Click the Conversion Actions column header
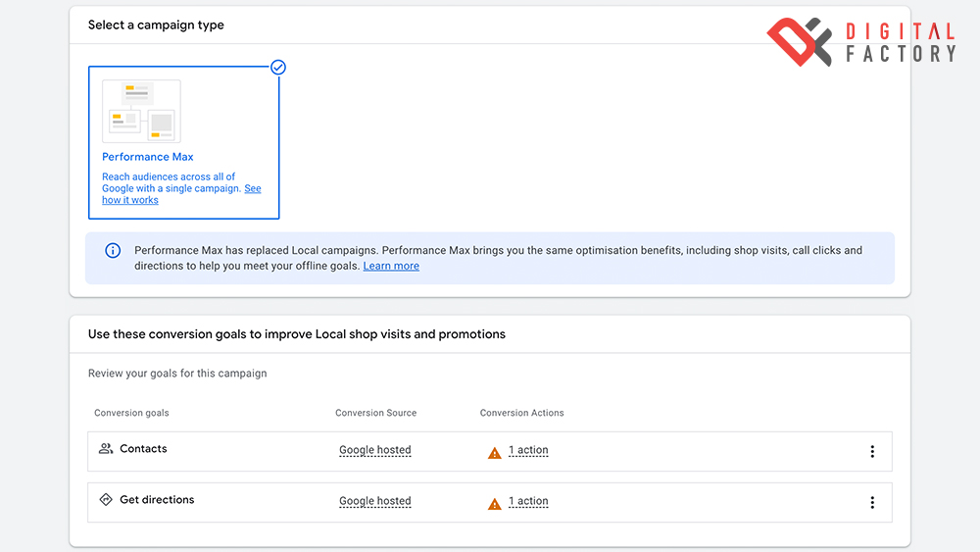The width and height of the screenshot is (980, 552). [x=521, y=413]
